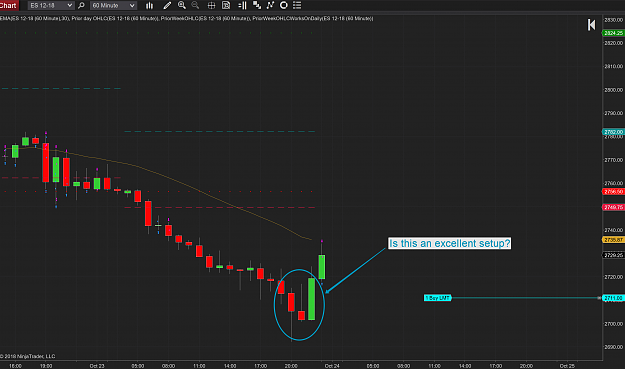Screen dimensions: 625x369
Task: Open the ES 12-18 instrument dropdown
Action: pyautogui.click(x=51, y=5)
